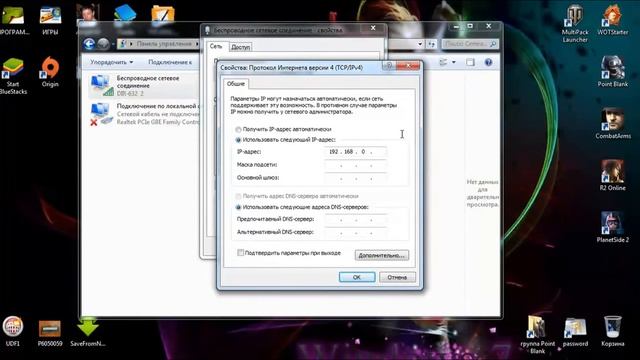The image size is (640, 360).
Task: Switch to the Доступ tab
Action: coord(240,47)
